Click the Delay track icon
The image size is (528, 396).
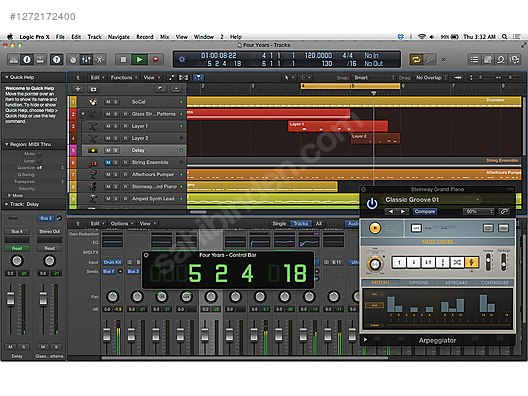93,150
